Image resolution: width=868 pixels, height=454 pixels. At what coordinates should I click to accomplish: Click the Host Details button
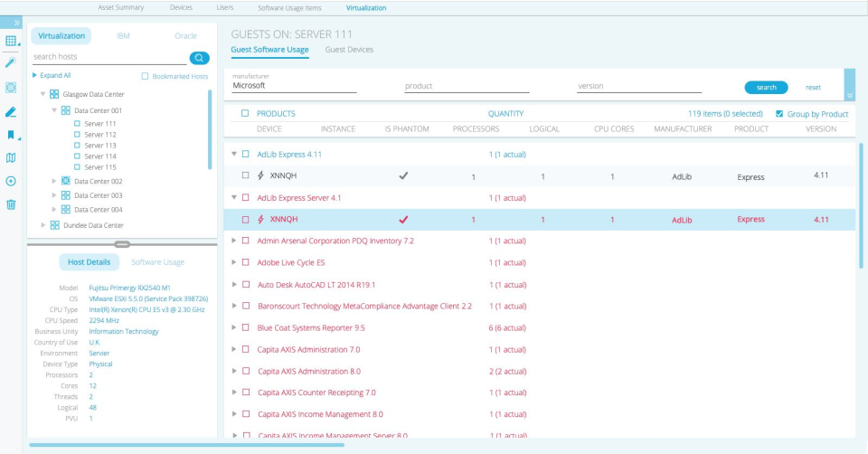[90, 262]
